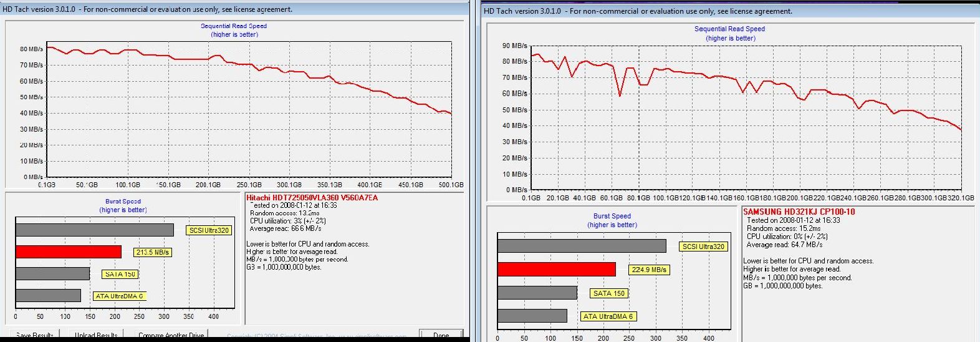Screen dimensions: 980x342
Task: Click the red 224.9 MB/s burst bar
Action: (x=556, y=270)
